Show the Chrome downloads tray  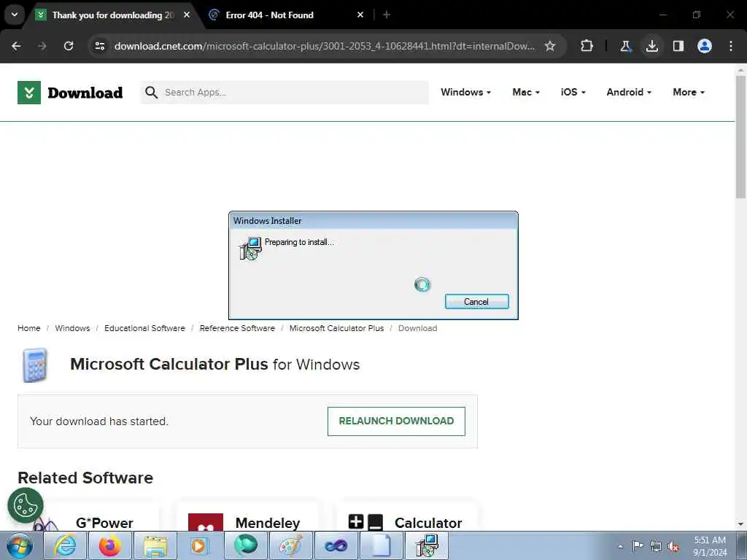point(651,46)
